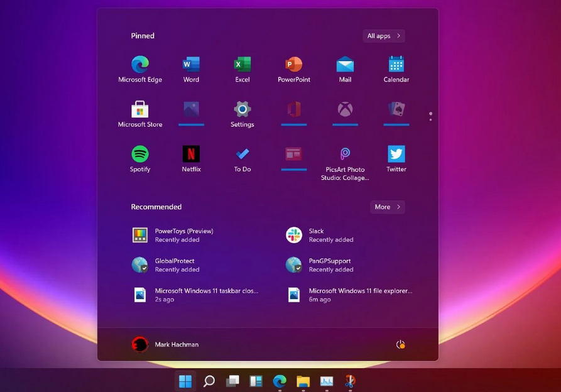The height and width of the screenshot is (392, 561).
Task: Launch Spotify
Action: coord(140,159)
